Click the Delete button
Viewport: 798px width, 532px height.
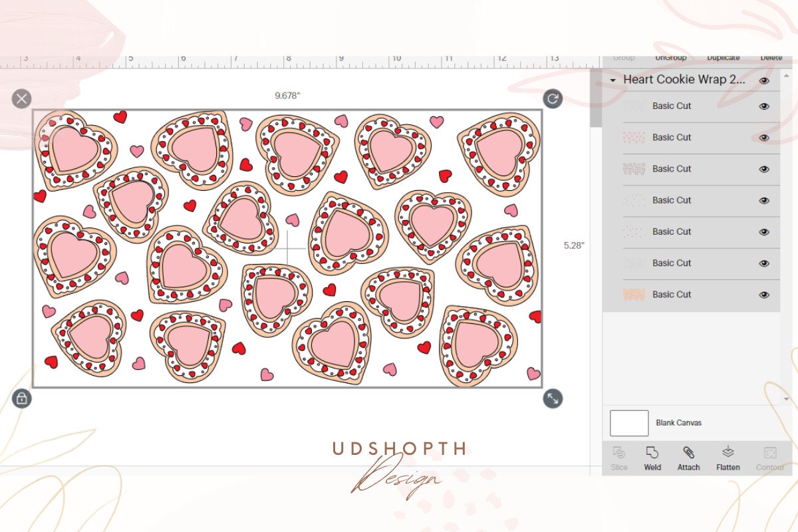tap(771, 57)
